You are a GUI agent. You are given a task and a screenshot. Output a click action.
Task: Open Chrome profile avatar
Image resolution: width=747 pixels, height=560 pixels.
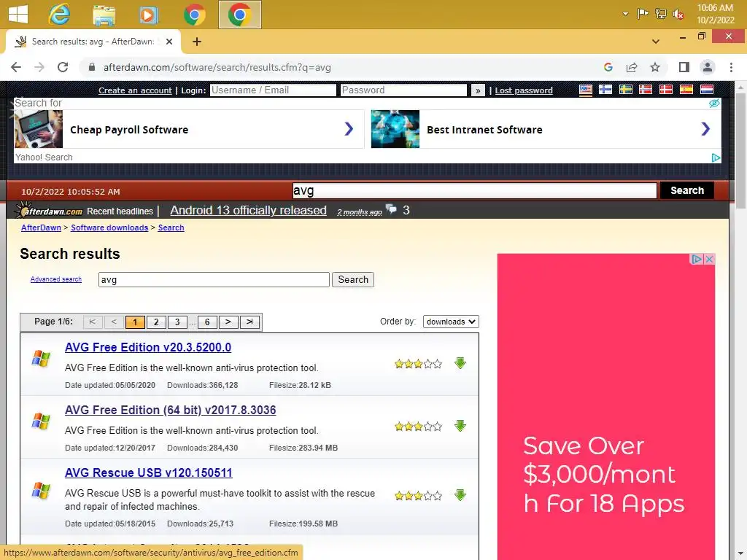(708, 67)
